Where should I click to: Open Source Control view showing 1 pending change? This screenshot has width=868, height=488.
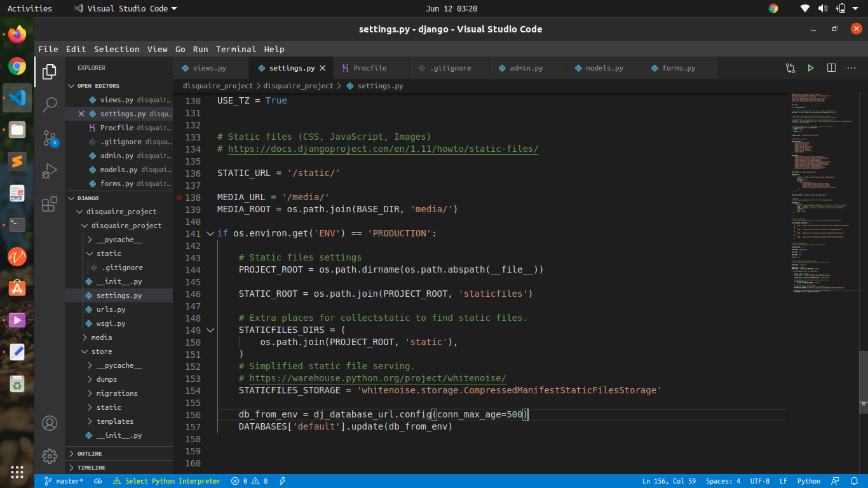tap(50, 137)
